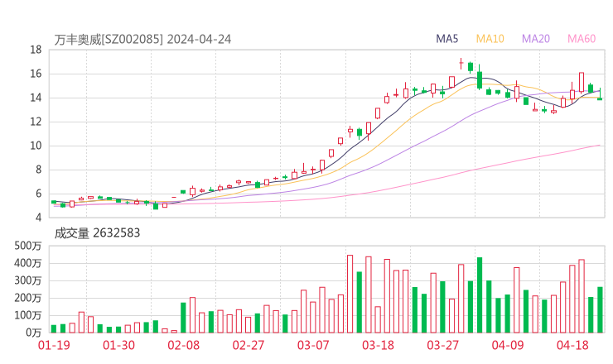This screenshot has width=613, height=364.
Task: Click the first green volume bar at 01-19
Action: 54,329
